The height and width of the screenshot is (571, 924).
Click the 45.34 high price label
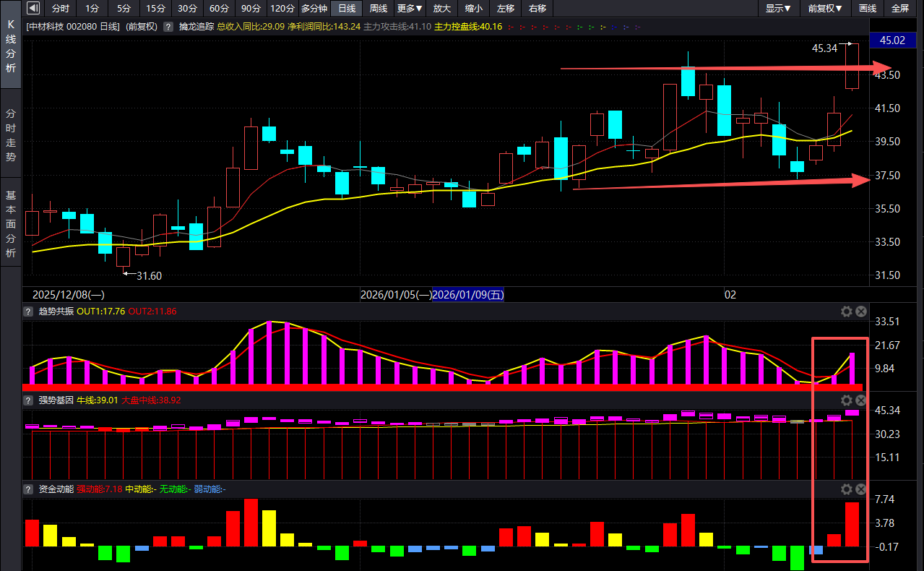[824, 48]
